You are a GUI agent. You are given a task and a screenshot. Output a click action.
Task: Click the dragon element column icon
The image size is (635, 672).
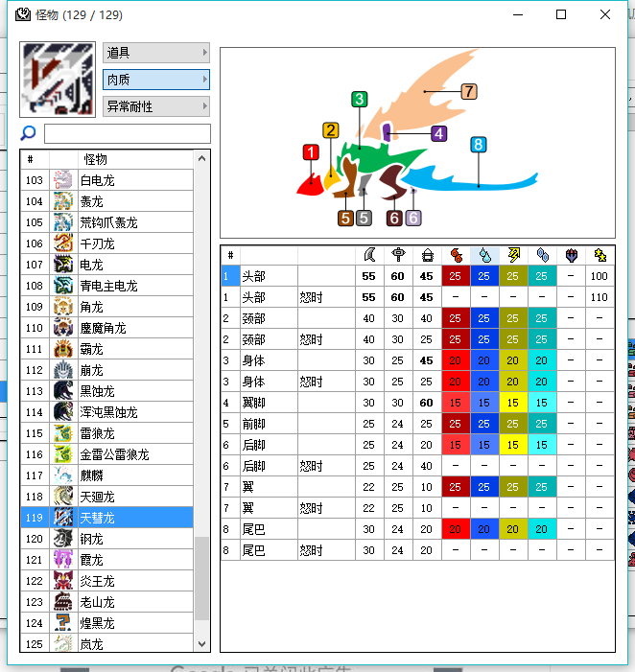coord(571,255)
